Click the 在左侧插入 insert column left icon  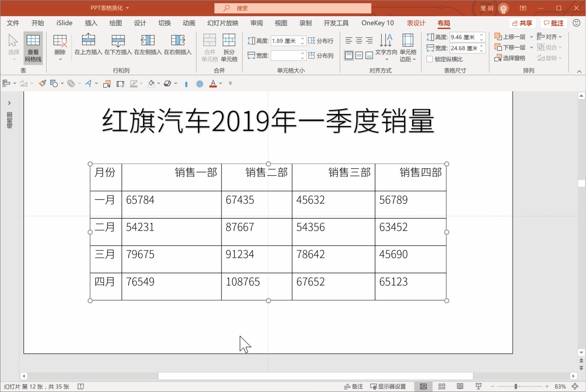click(x=148, y=40)
